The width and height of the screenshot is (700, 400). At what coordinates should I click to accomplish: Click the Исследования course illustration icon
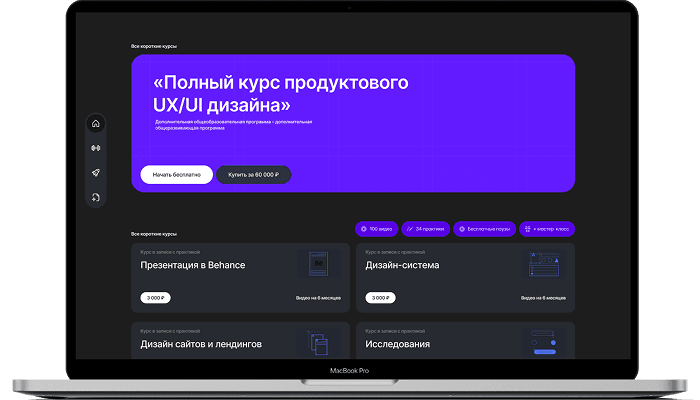tap(544, 343)
